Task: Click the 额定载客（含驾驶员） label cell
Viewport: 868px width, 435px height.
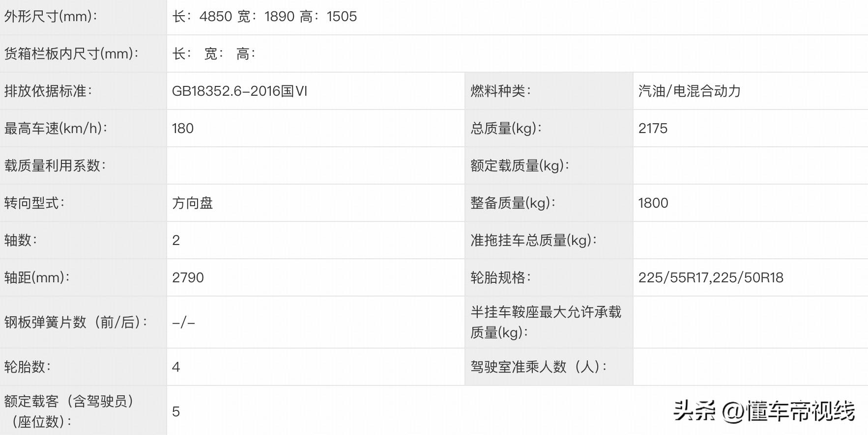Action: (69, 411)
